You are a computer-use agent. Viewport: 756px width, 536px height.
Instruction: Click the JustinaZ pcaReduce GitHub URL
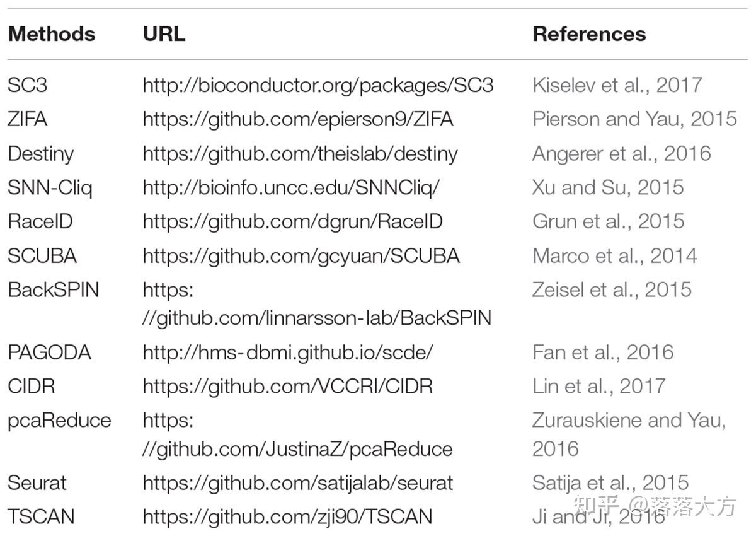(x=297, y=448)
